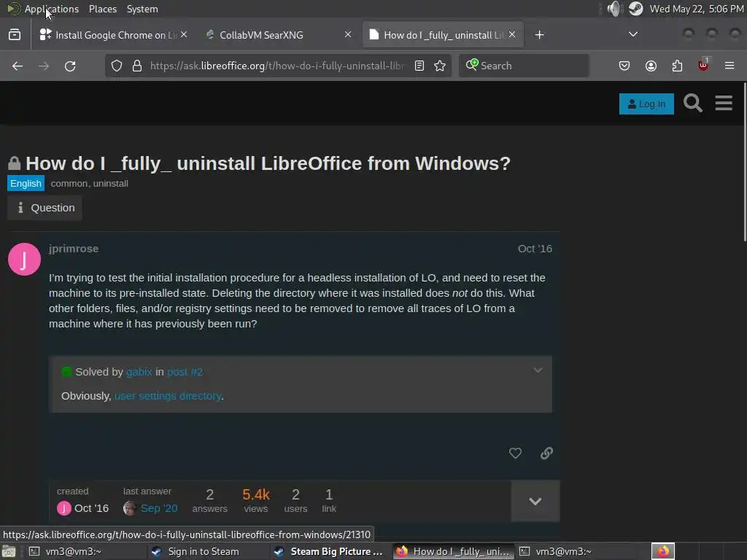Click the address bar URL field

click(x=276, y=66)
